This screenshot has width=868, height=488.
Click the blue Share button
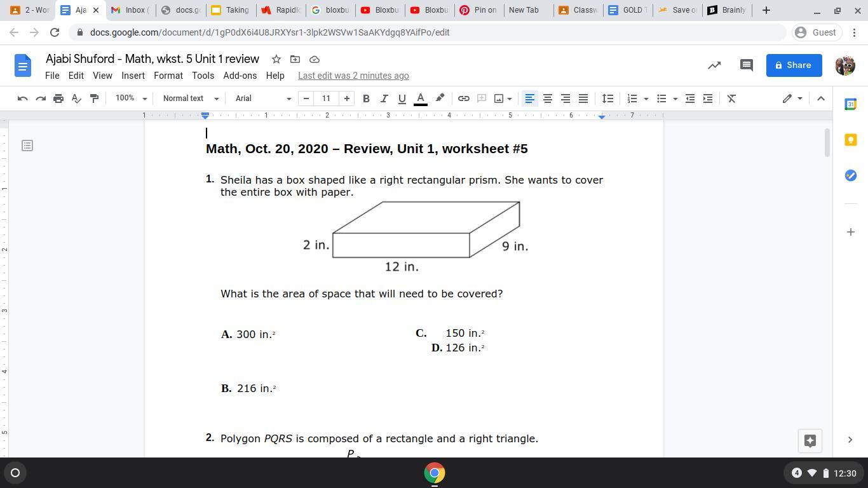793,65
